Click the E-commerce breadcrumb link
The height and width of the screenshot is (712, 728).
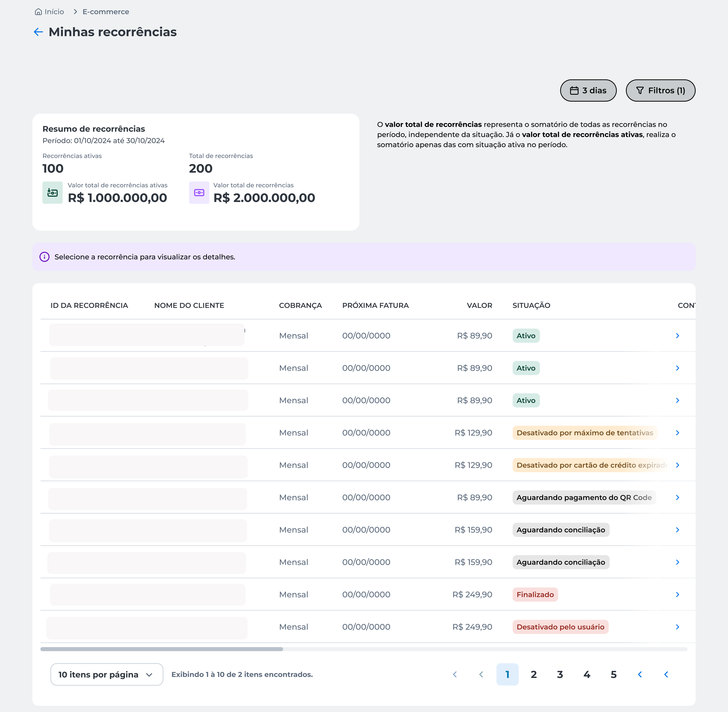coord(106,12)
